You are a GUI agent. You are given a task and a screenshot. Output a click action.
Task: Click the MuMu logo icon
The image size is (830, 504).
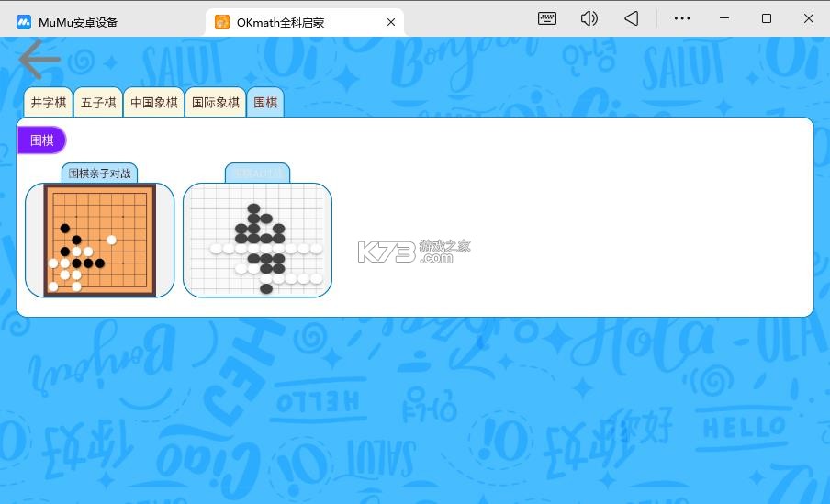click(x=24, y=22)
